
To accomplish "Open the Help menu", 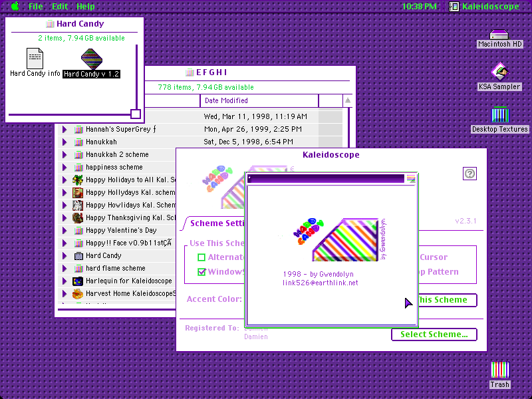I will 85,7.
